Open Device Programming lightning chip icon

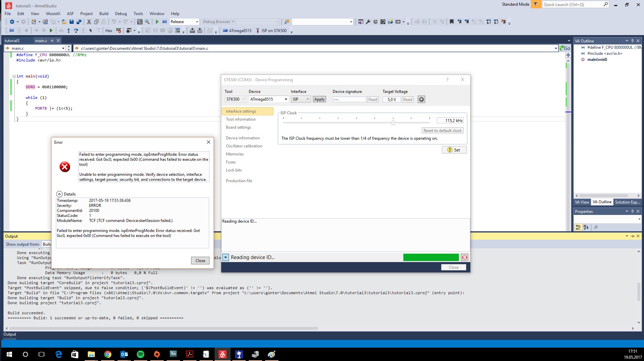[x=390, y=22]
